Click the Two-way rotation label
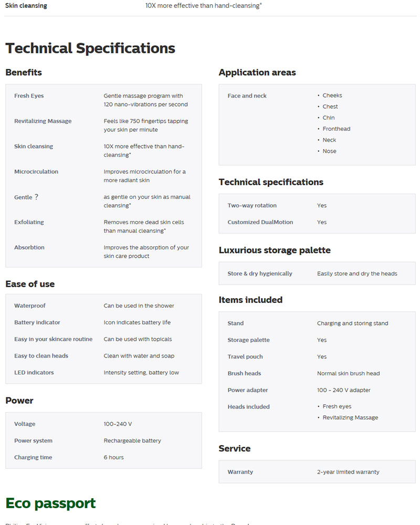The height and width of the screenshot is (525, 420). click(252, 205)
